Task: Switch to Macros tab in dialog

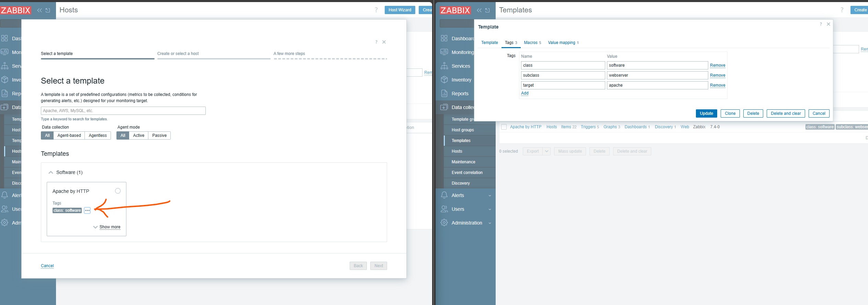Action: click(532, 43)
